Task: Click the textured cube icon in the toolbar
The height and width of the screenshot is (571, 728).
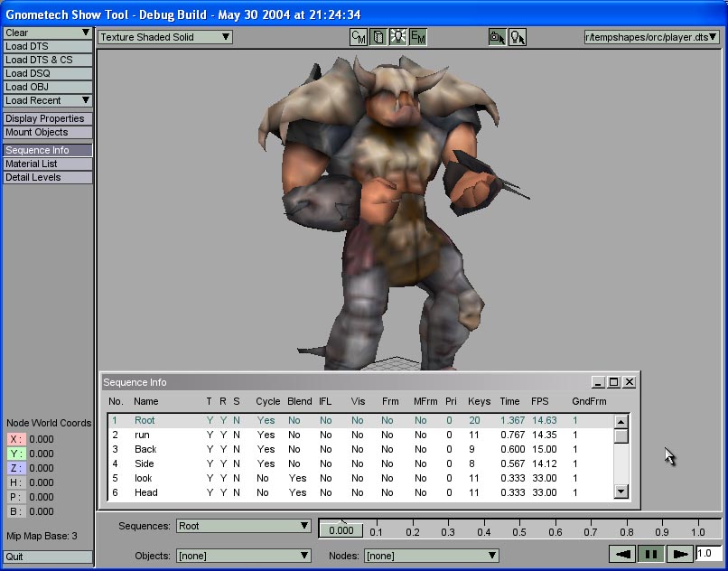Action: [x=378, y=37]
